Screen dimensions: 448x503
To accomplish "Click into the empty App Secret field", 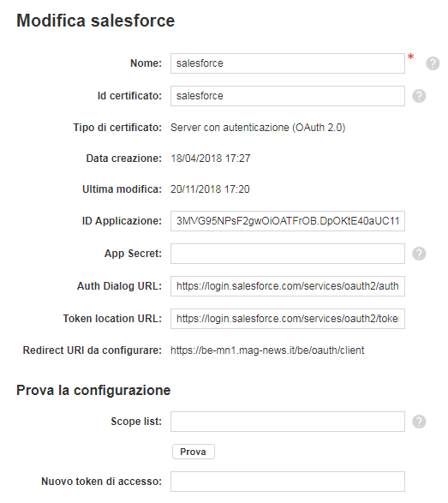I will (x=288, y=254).
